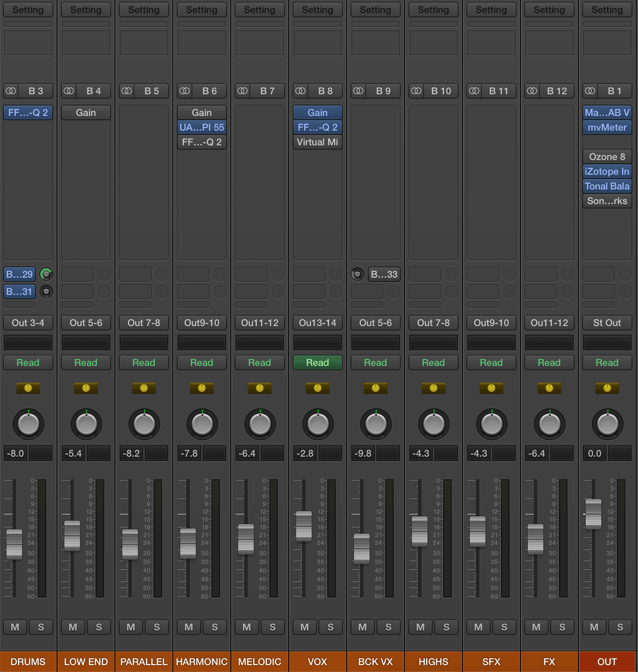This screenshot has height=672, width=638.
Task: Click the volume fader on DRUMS channel
Action: point(14,544)
